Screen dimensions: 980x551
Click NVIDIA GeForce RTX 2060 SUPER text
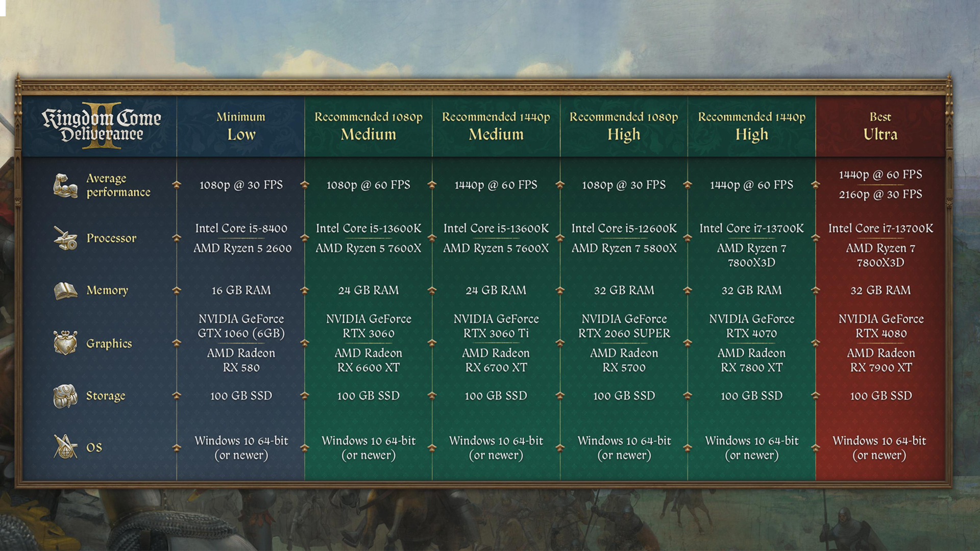(624, 326)
